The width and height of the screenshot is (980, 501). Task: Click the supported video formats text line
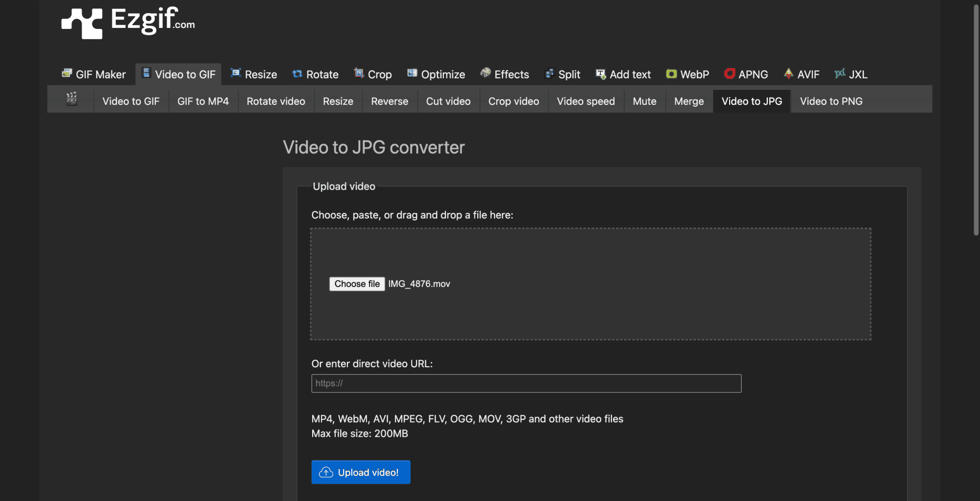(x=467, y=419)
